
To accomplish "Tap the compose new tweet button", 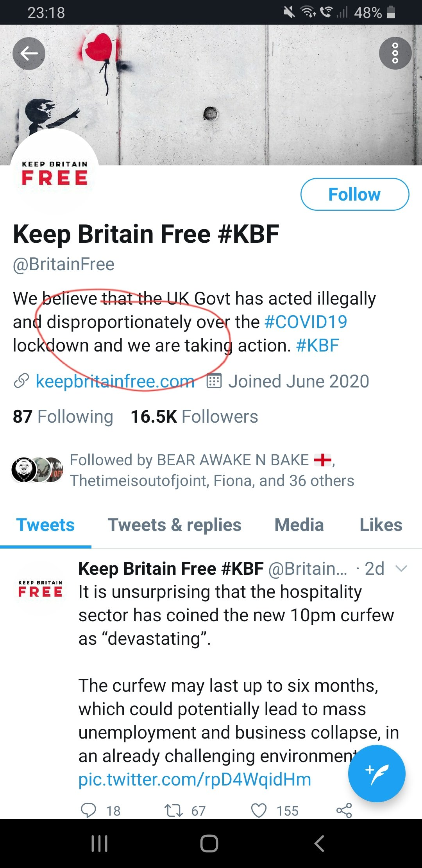I will pos(377,773).
